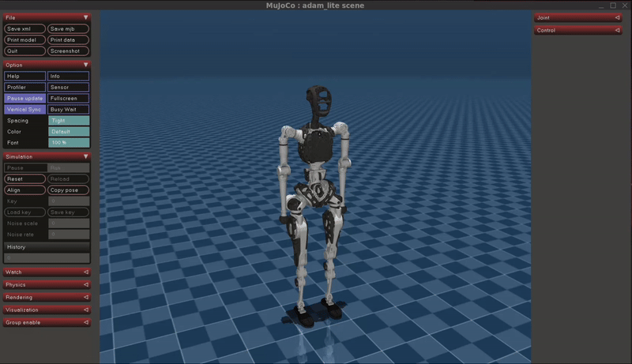Change the Spacing value from Tight
The height and width of the screenshot is (364, 632).
(68, 120)
